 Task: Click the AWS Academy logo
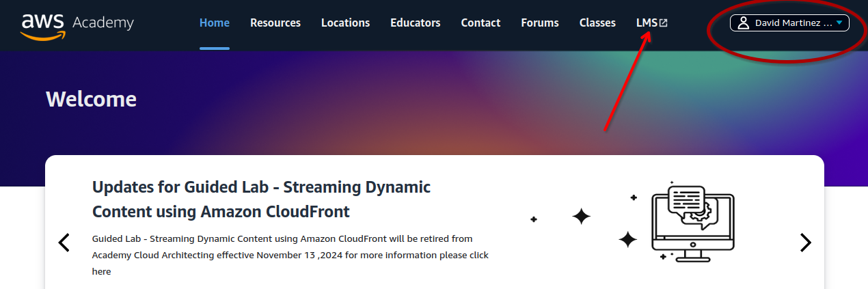[77, 23]
